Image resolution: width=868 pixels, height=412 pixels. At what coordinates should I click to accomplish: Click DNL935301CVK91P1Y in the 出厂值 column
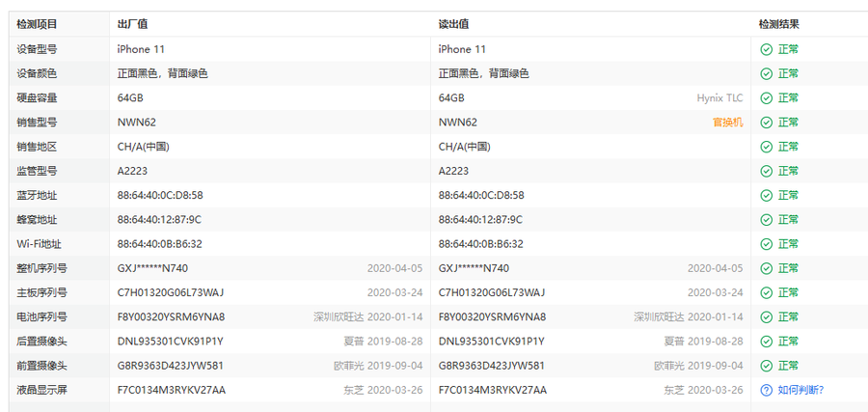[170, 342]
